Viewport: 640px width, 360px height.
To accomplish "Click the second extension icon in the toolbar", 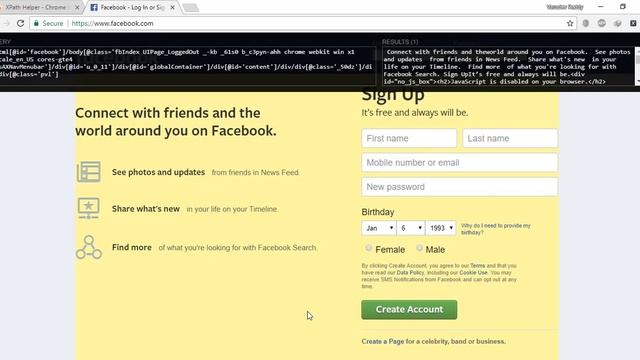I will 602,23.
